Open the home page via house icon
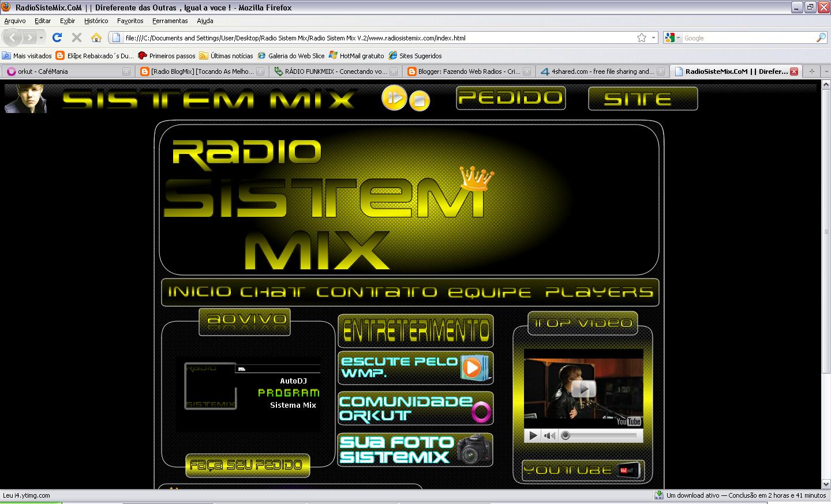The height and width of the screenshot is (504, 831). (96, 37)
